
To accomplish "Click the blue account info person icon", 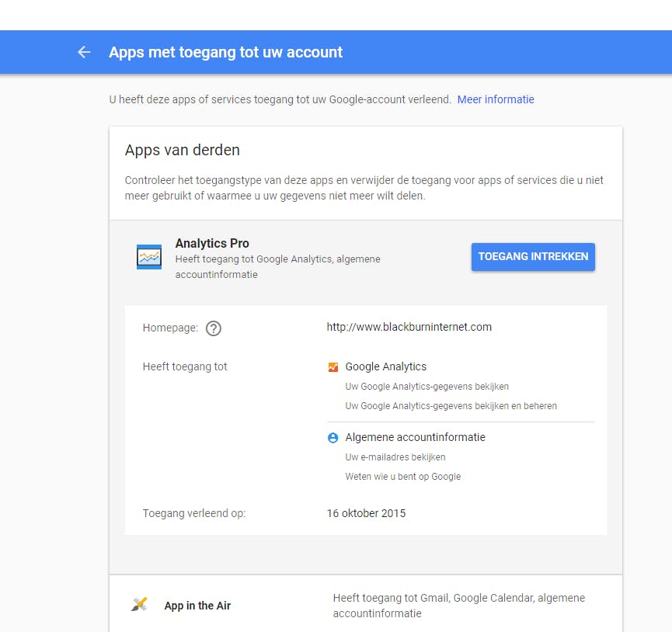I will [333, 437].
